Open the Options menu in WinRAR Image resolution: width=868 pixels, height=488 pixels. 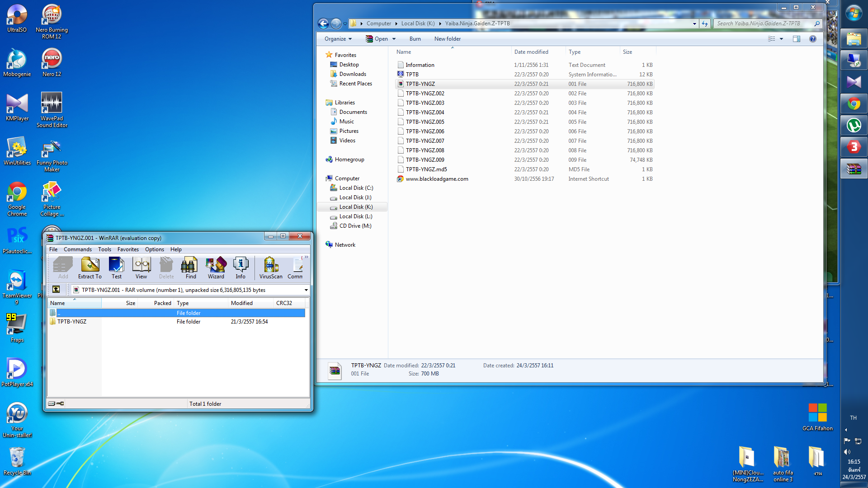(x=154, y=249)
